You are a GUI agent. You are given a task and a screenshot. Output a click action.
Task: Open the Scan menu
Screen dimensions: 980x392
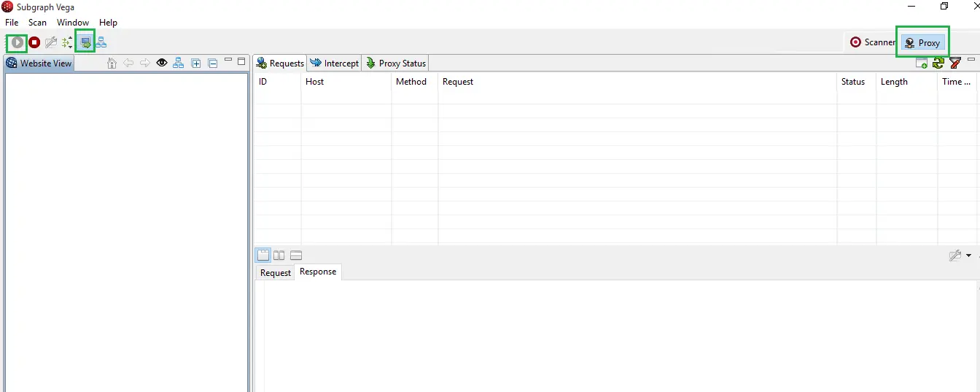(x=37, y=23)
